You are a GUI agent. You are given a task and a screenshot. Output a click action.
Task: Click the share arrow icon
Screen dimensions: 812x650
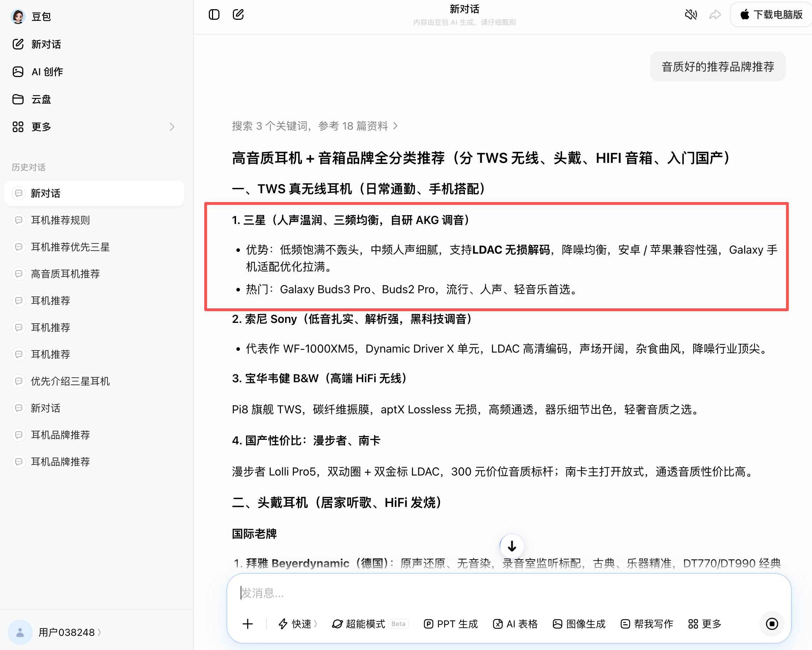714,15
